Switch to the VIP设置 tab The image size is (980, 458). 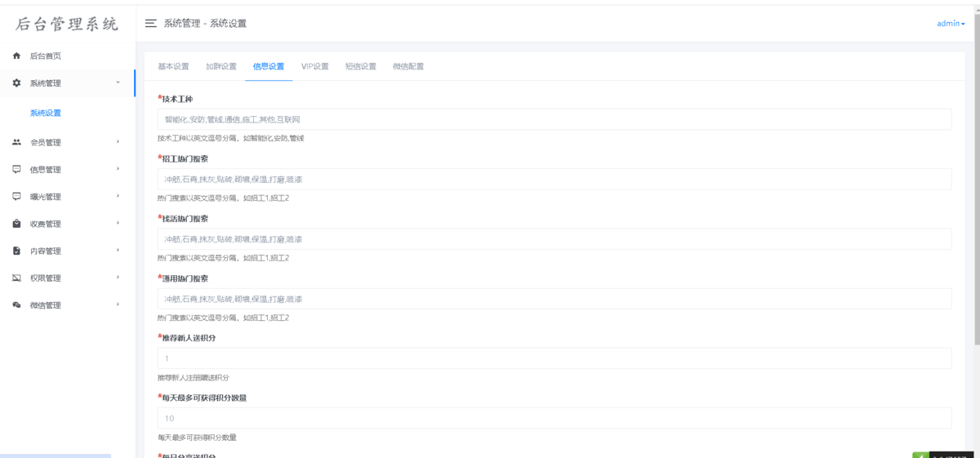point(314,67)
